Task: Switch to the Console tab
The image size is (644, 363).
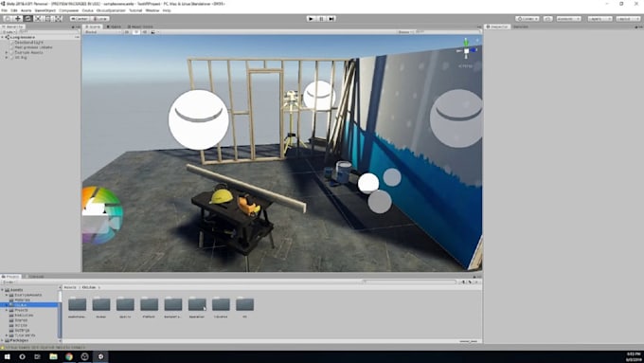Action: click(x=34, y=277)
